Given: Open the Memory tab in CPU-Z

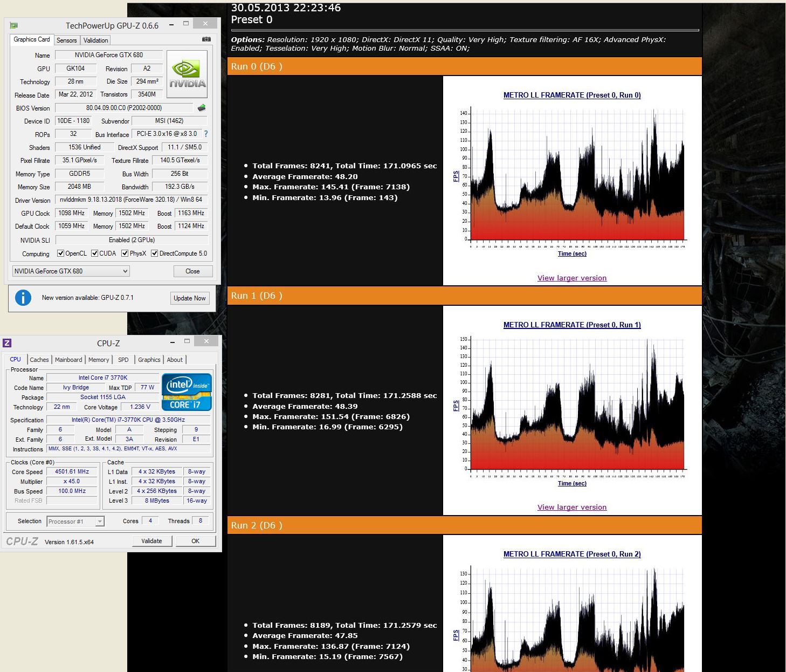Looking at the screenshot, I should click(99, 360).
